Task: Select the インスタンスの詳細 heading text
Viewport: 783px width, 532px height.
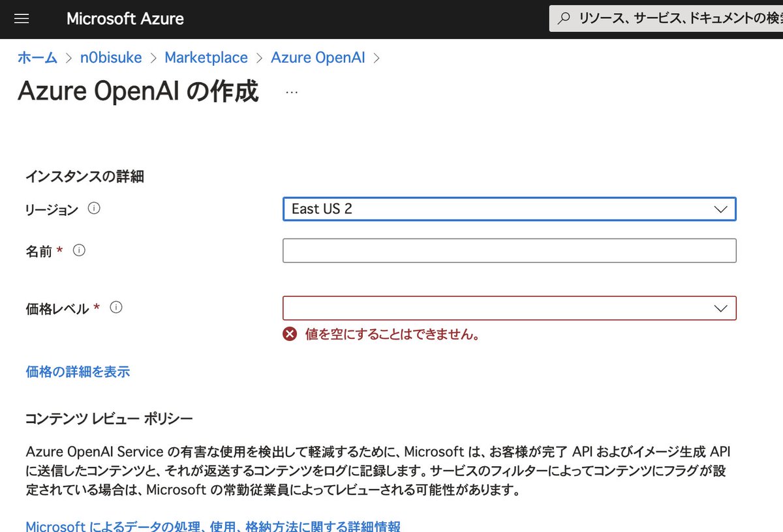Action: [x=85, y=176]
